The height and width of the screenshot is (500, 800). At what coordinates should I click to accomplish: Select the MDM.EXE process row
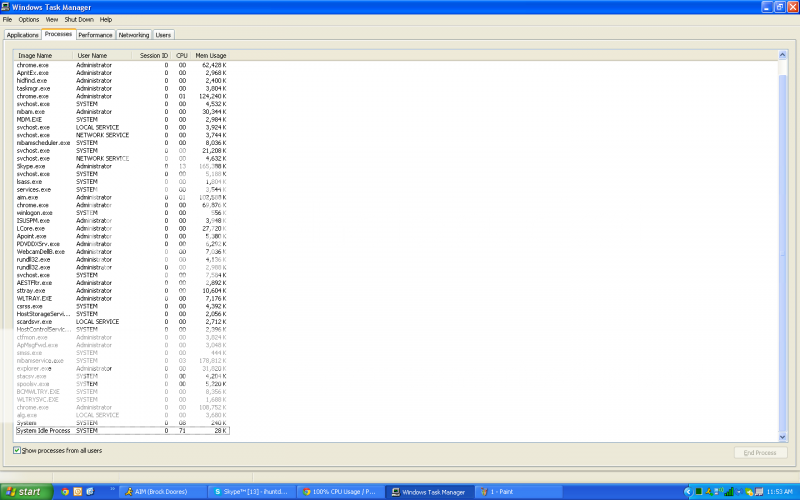point(122,119)
